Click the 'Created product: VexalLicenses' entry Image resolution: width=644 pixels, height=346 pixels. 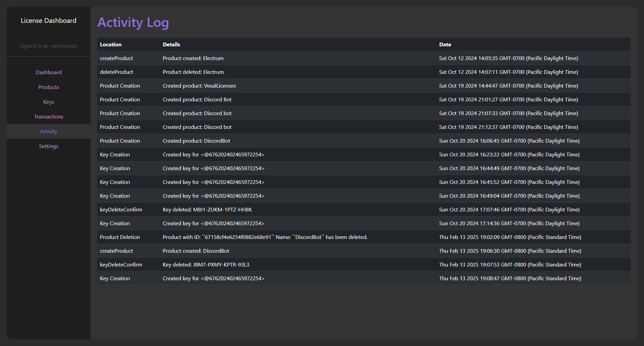(199, 86)
